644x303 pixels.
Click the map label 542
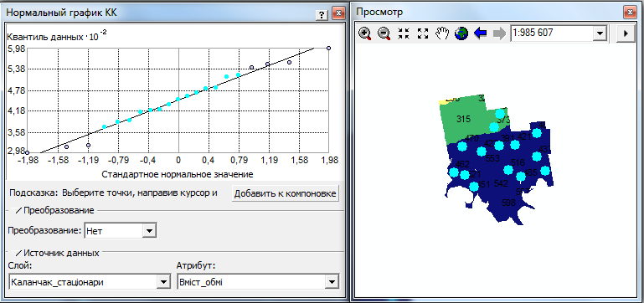click(x=501, y=183)
